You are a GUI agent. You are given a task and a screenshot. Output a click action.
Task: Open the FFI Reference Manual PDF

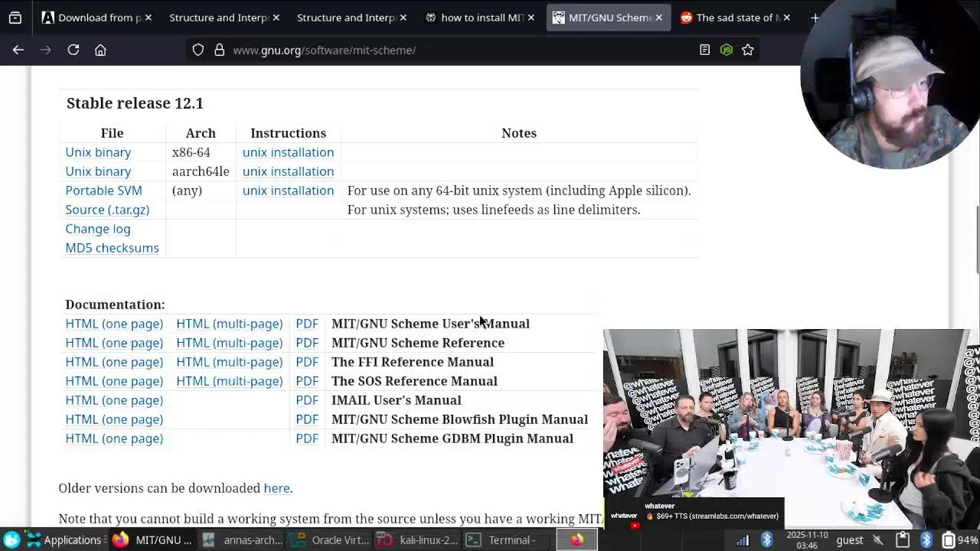click(x=307, y=362)
